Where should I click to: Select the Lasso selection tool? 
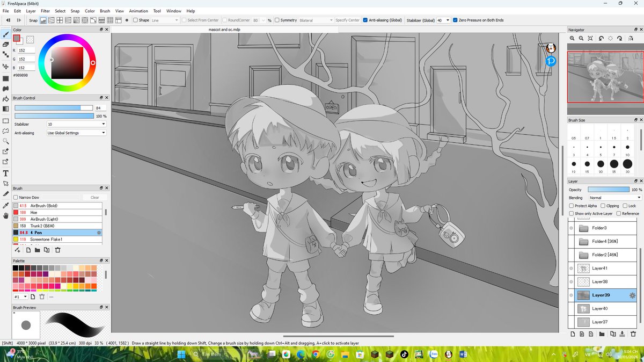pyautogui.click(x=5, y=131)
